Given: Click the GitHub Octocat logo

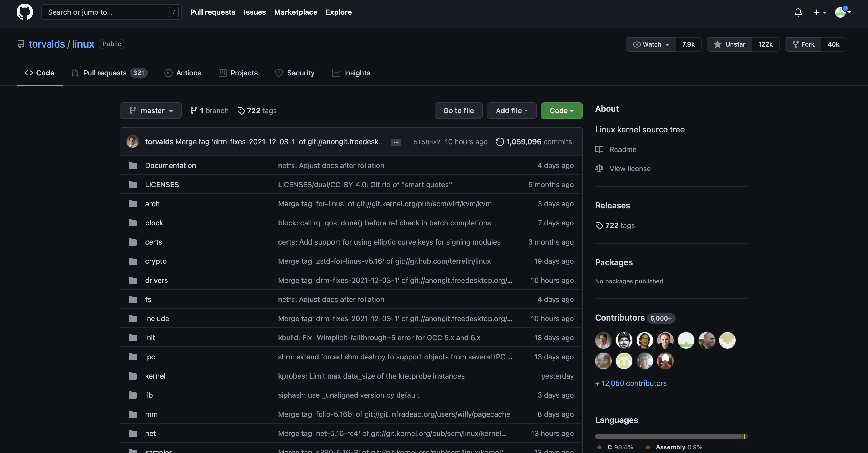Looking at the screenshot, I should coord(25,12).
